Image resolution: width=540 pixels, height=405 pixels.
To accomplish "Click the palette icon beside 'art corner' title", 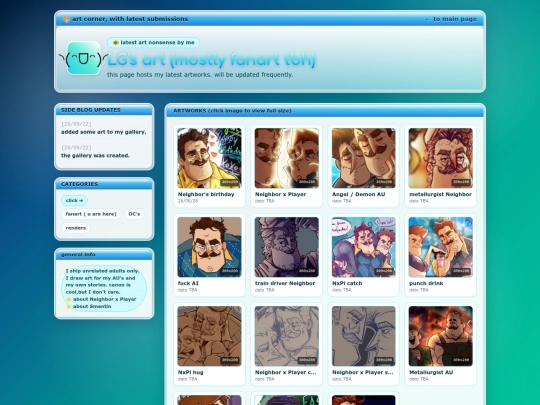I will point(66,19).
